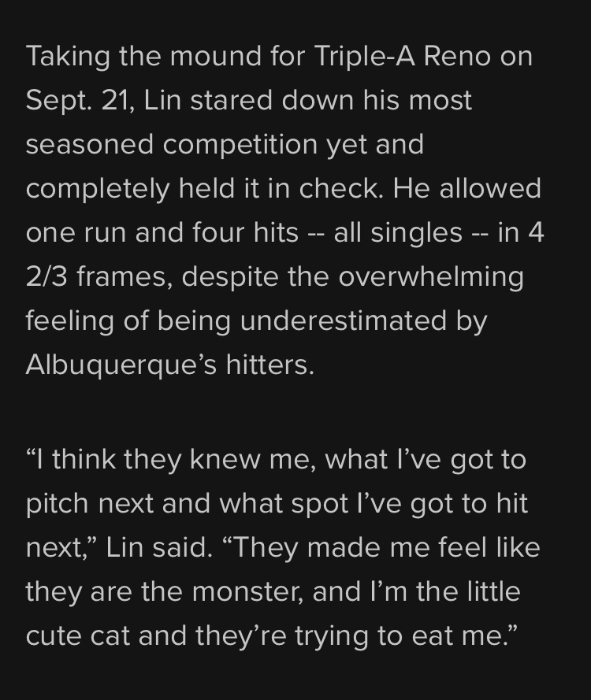Click the word "overwhelming"

point(431,277)
